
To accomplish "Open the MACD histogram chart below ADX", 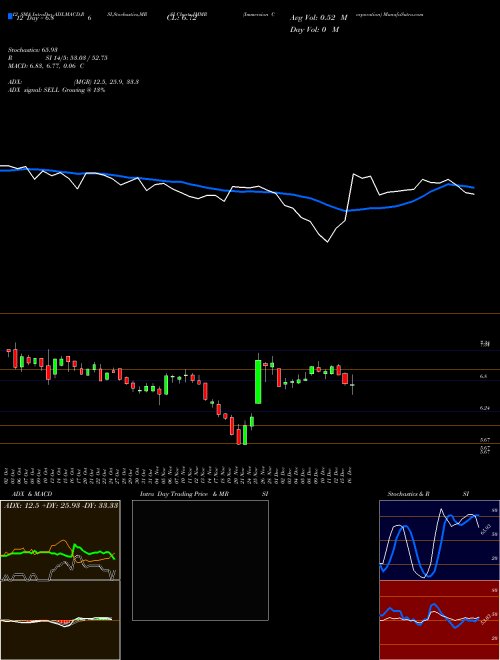I will tap(60, 620).
